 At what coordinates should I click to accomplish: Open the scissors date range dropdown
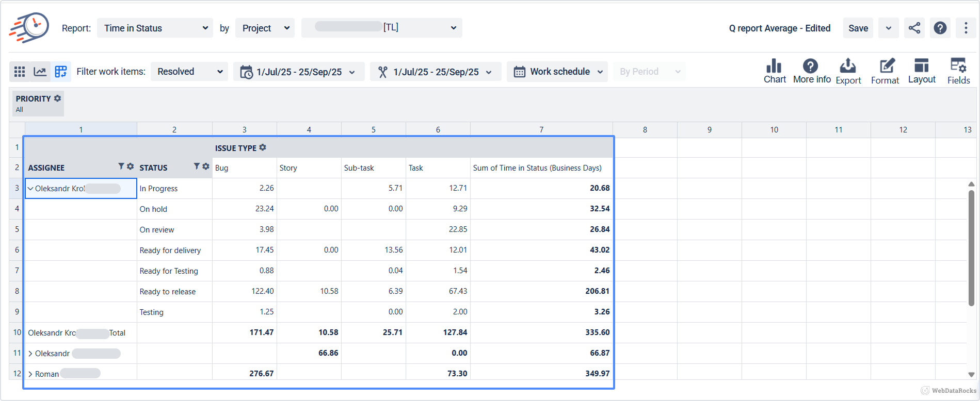(436, 72)
